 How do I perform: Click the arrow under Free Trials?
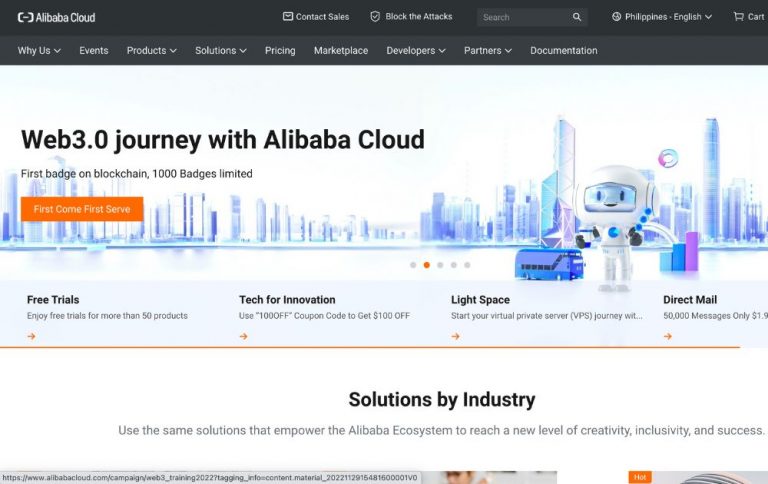coord(32,336)
